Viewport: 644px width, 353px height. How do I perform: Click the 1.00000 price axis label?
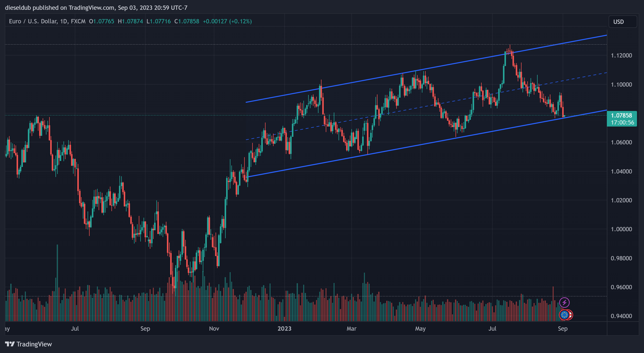click(621, 229)
